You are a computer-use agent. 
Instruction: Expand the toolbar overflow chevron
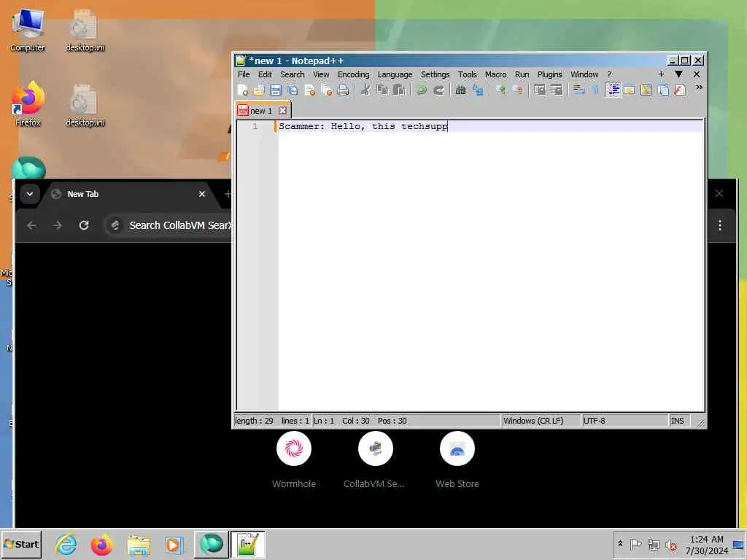click(699, 87)
